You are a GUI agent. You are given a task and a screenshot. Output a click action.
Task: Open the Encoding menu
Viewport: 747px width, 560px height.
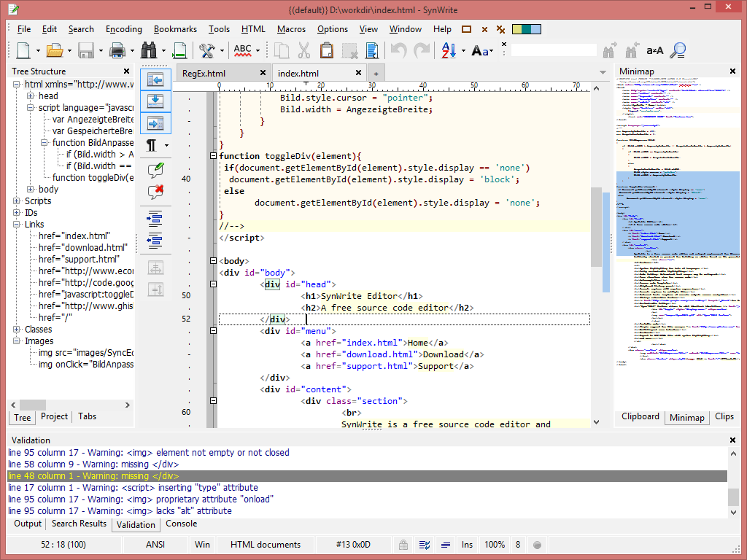point(124,29)
